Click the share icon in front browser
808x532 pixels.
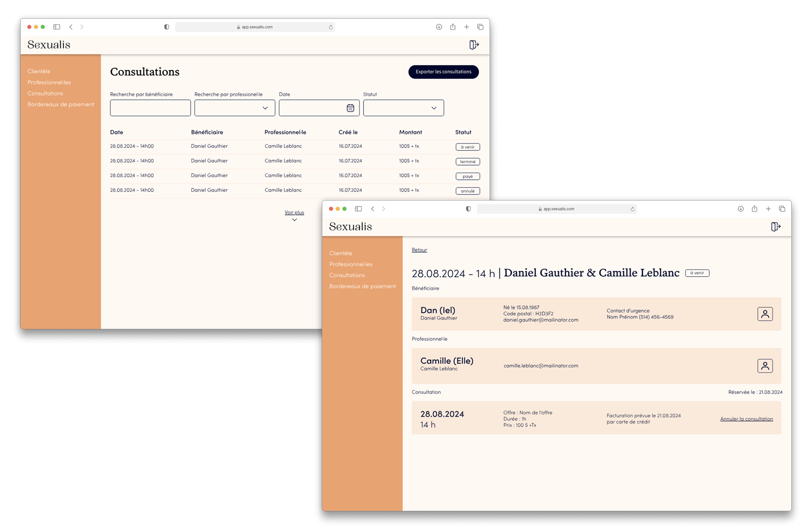754,209
